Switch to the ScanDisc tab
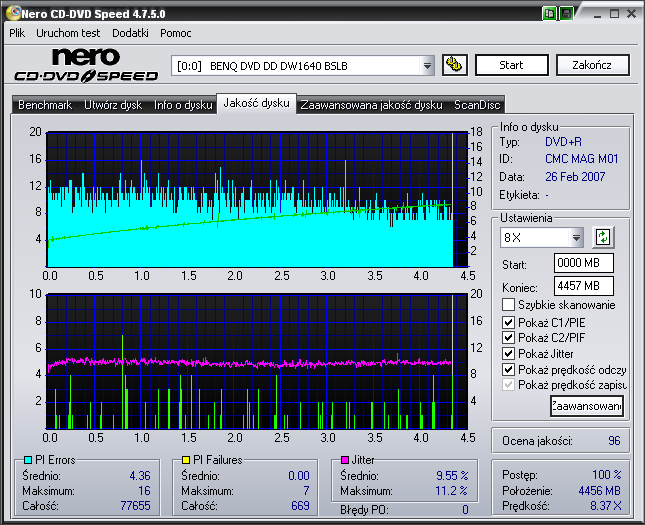The width and height of the screenshot is (645, 525). pyautogui.click(x=477, y=105)
